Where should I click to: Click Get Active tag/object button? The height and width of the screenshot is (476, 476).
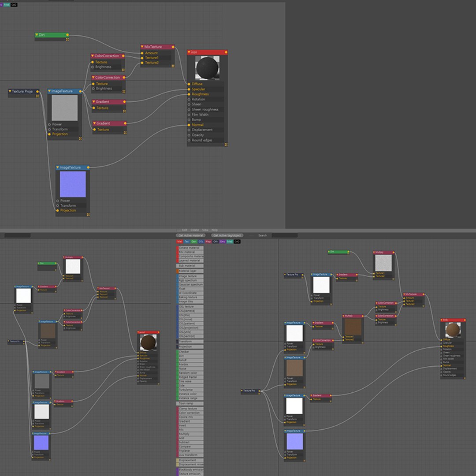[227, 235]
